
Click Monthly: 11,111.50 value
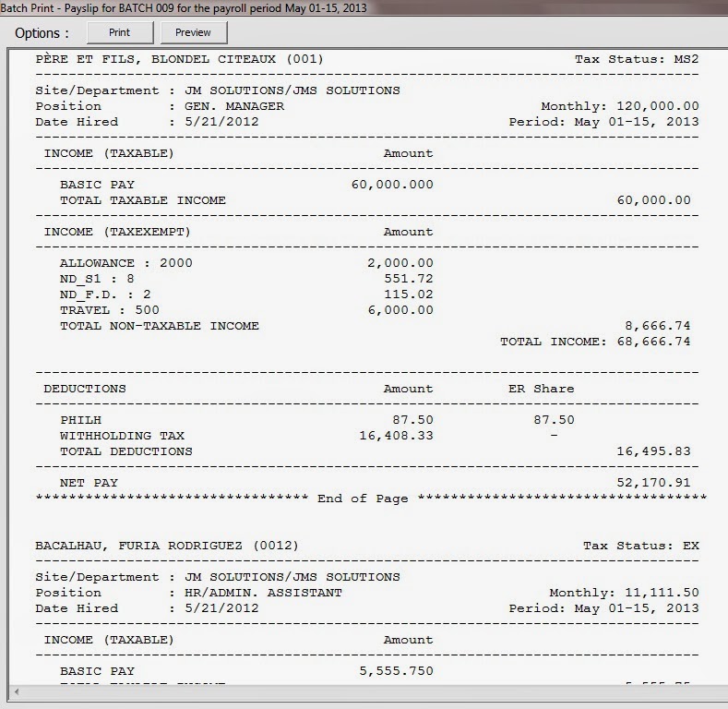click(x=624, y=593)
